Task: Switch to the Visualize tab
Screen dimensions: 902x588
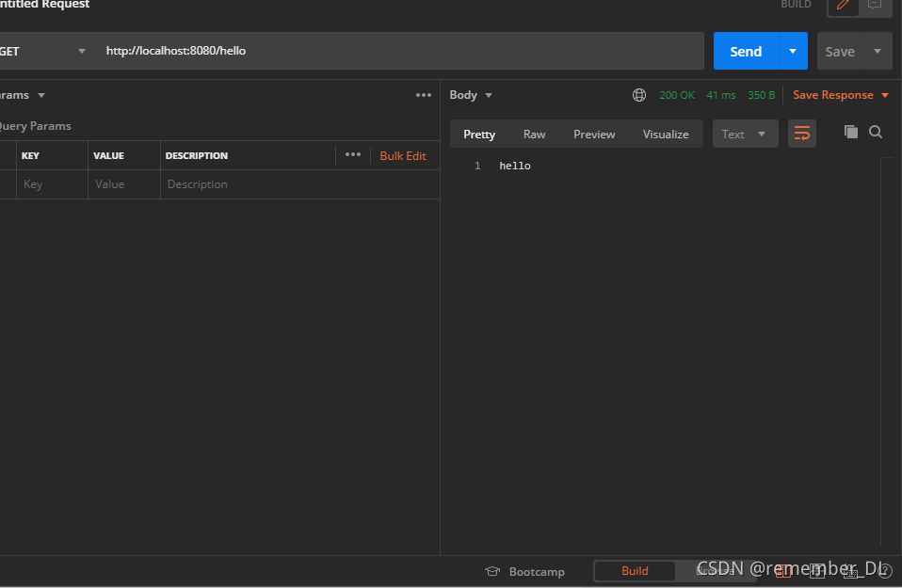Action: [666, 134]
